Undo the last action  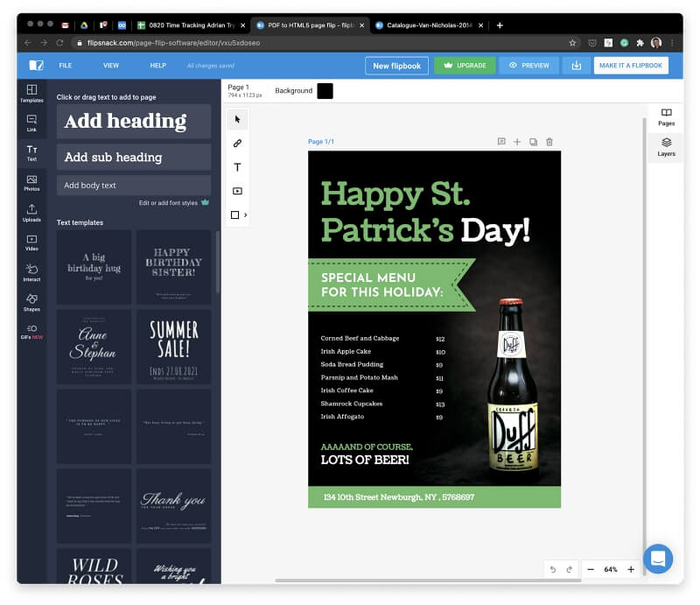[x=553, y=569]
